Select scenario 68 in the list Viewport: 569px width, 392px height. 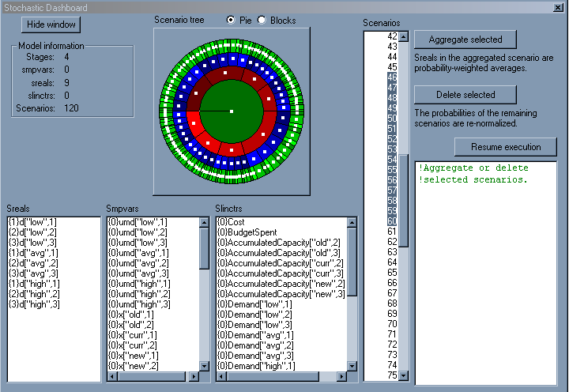click(x=392, y=303)
